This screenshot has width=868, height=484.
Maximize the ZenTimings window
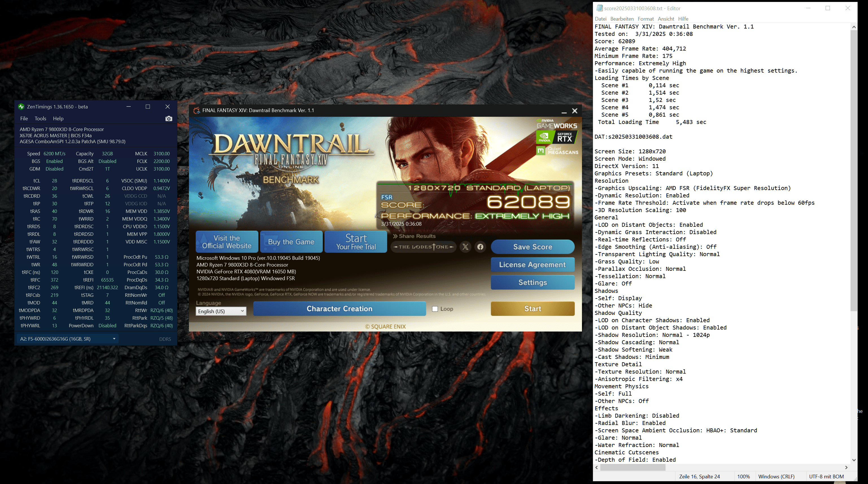click(x=148, y=106)
